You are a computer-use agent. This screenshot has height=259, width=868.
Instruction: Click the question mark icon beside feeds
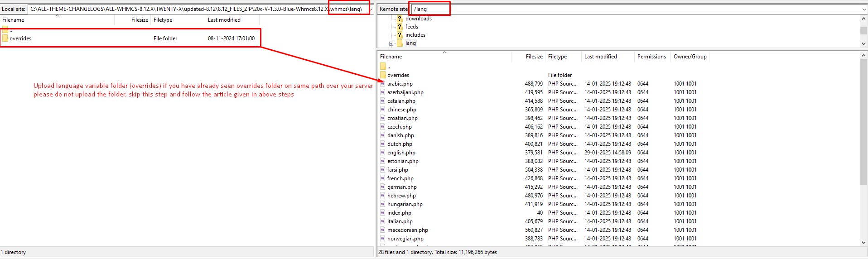(x=400, y=27)
